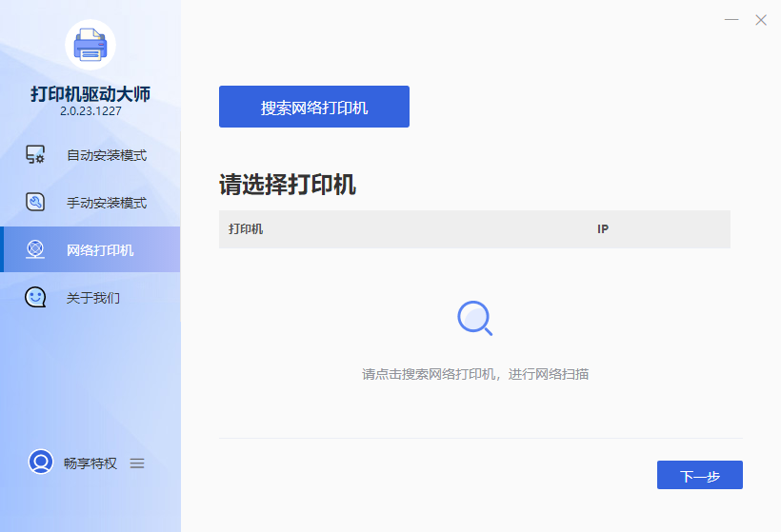Select 网络打印机 in sidebar
781x532 pixels.
[x=90, y=249]
